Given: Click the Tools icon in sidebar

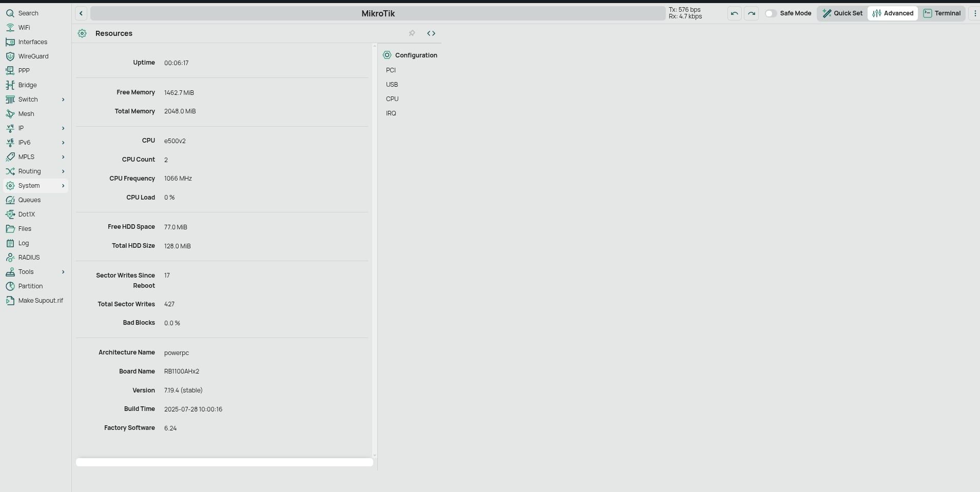Looking at the screenshot, I should point(10,272).
